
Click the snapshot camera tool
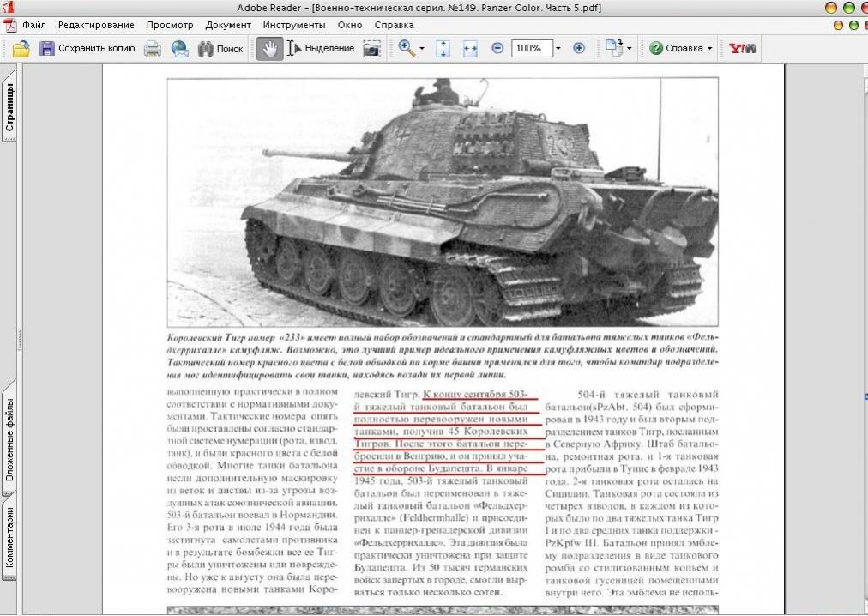pyautogui.click(x=371, y=49)
